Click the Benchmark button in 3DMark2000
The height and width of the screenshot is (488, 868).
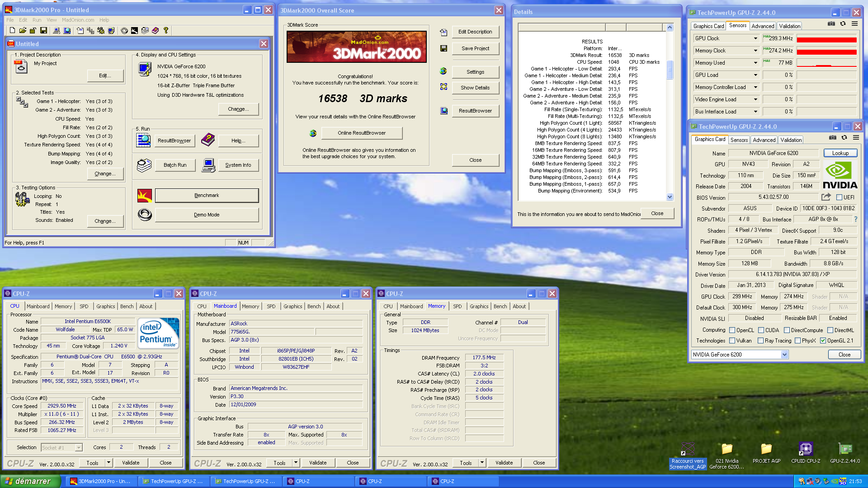207,196
